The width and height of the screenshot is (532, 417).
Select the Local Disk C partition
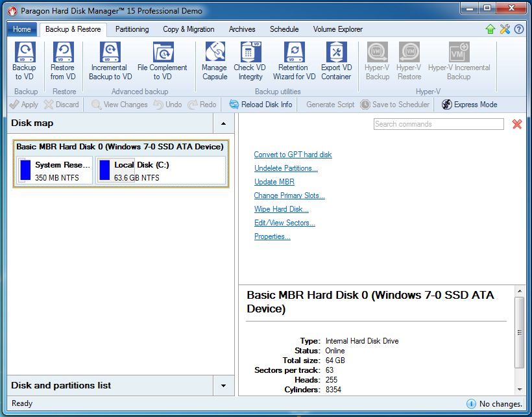[x=136, y=170]
